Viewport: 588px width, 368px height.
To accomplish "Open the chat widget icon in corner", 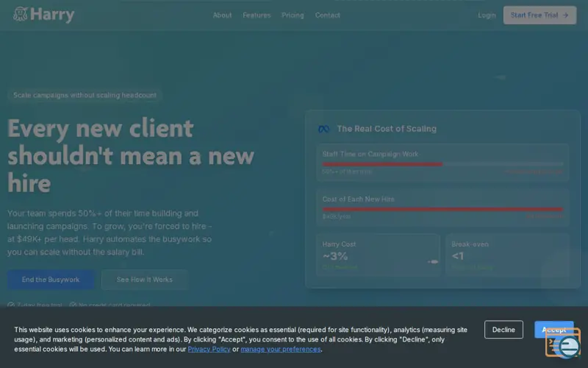I will point(563,343).
